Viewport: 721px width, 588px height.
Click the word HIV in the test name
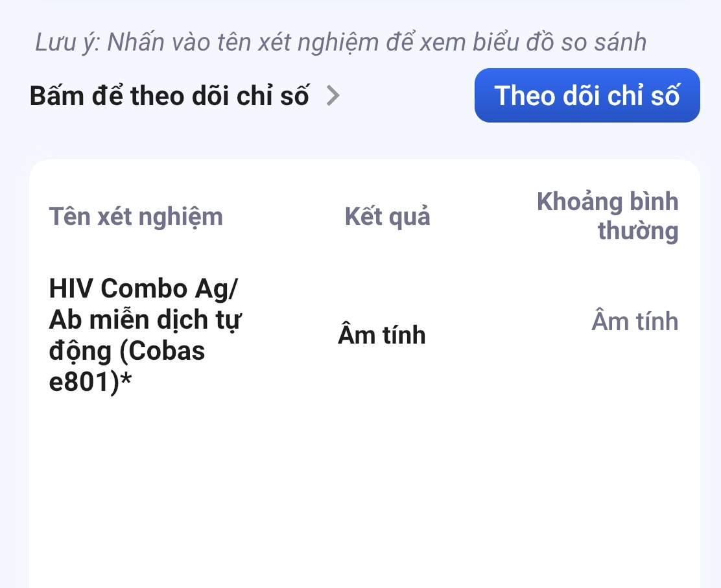tap(71, 288)
